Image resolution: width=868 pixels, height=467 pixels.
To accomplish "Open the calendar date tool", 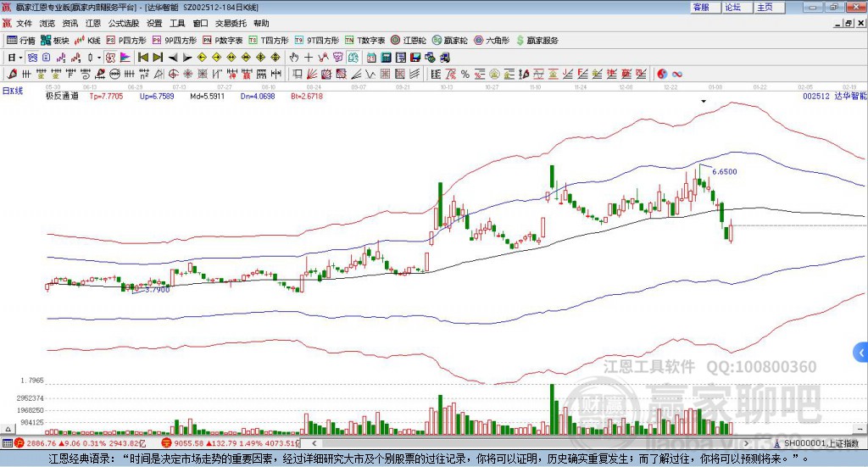I will [371, 58].
